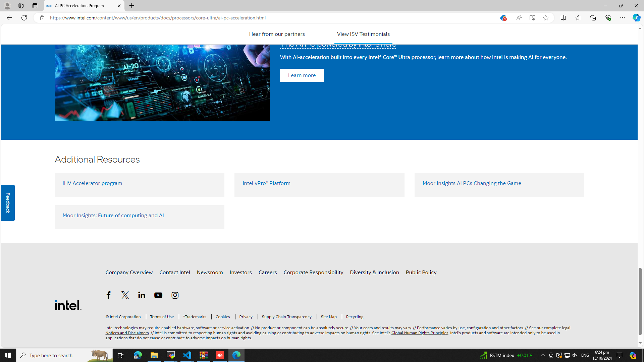Screen dimensions: 644x362
Task: Open Intel's Instagram icon
Action: coord(175,295)
